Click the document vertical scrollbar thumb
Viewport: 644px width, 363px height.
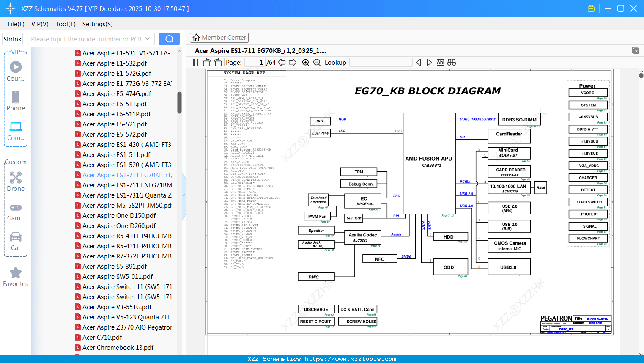pos(641,75)
